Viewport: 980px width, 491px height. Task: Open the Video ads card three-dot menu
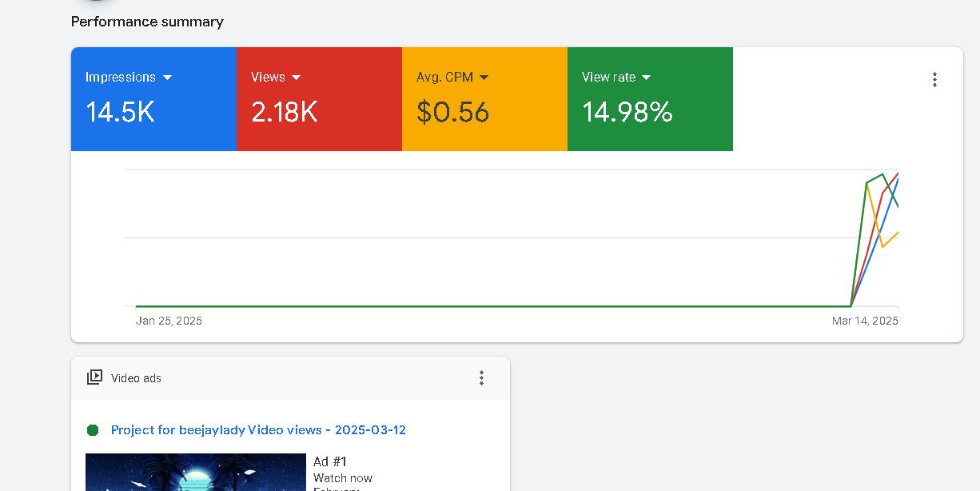click(481, 377)
